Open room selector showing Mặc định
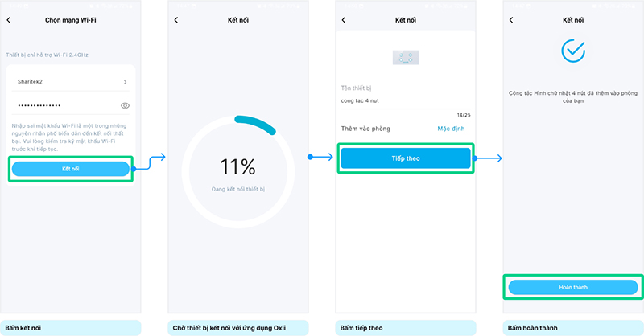The height and width of the screenshot is (336, 644). pyautogui.click(x=451, y=129)
